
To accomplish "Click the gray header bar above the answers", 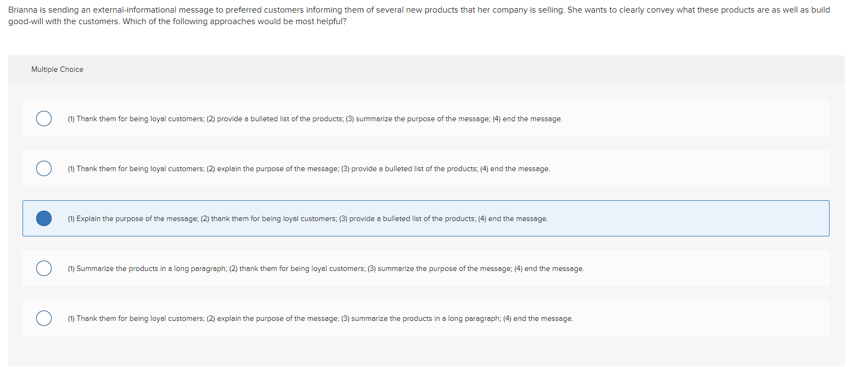I will [422, 69].
